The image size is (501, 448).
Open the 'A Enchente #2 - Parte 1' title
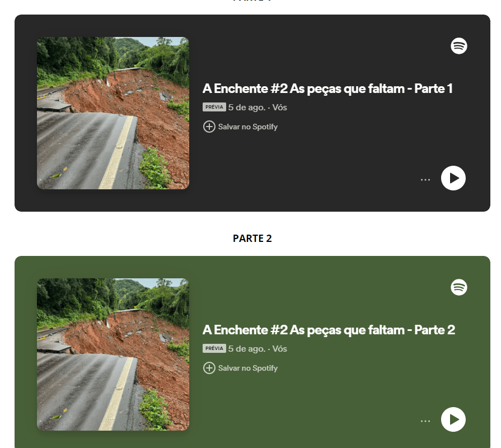coord(327,89)
